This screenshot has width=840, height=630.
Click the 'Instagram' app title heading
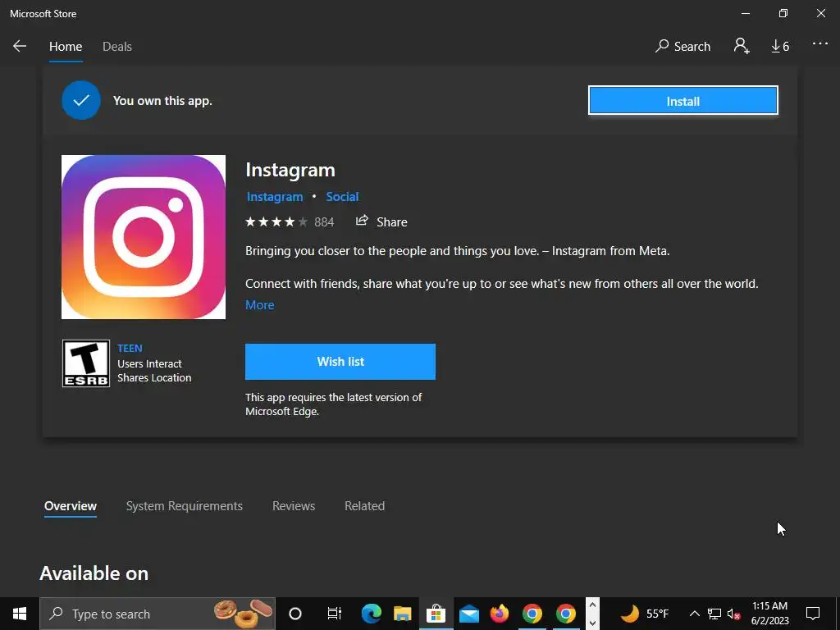click(290, 170)
